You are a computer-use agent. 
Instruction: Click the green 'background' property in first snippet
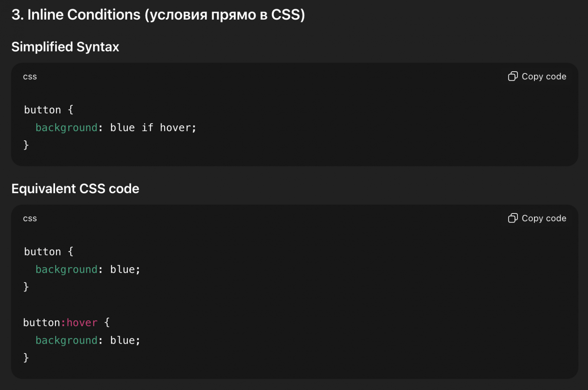coord(66,127)
